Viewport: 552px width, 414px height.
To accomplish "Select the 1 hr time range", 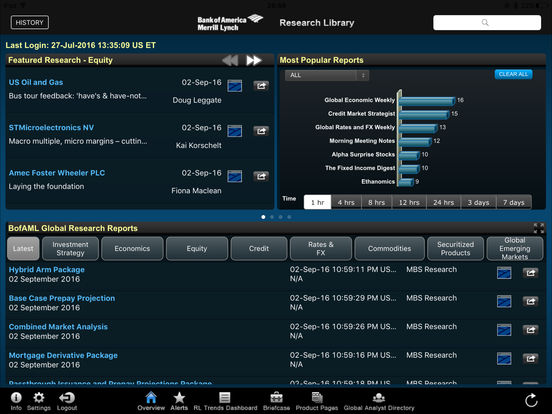I will [318, 202].
